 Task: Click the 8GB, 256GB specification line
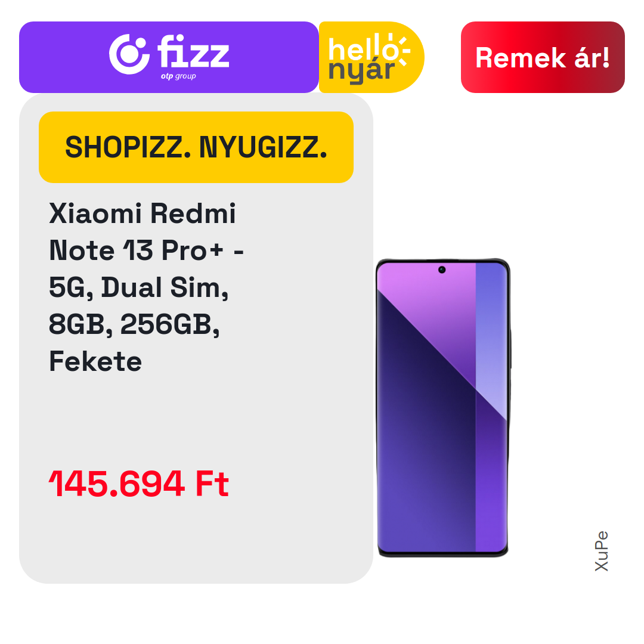134,324
